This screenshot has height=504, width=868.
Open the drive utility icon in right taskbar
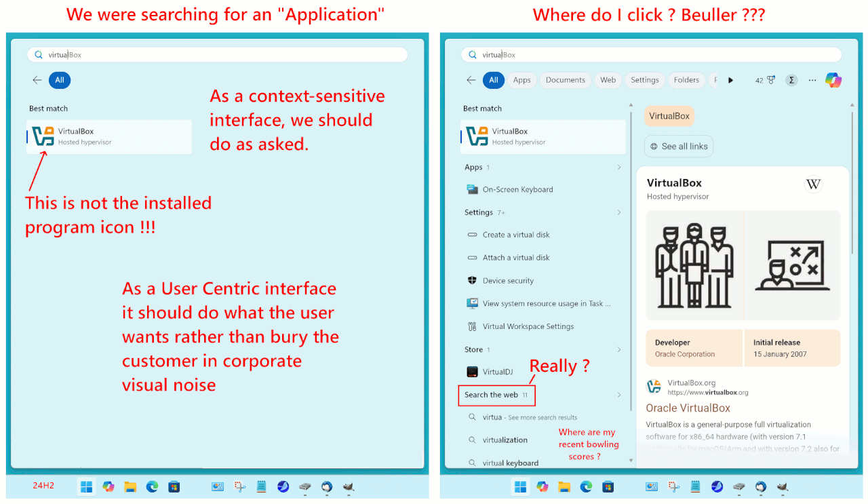[x=739, y=486]
